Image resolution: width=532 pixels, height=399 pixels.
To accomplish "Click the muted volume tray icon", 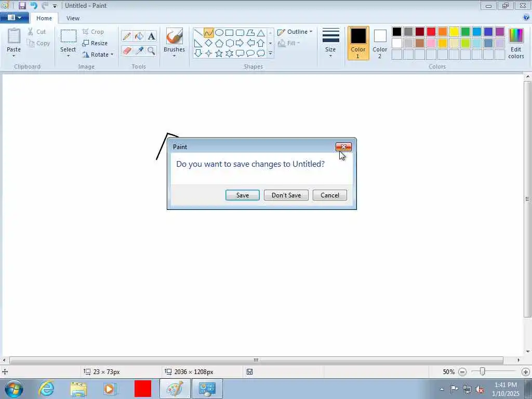I will tap(480, 389).
